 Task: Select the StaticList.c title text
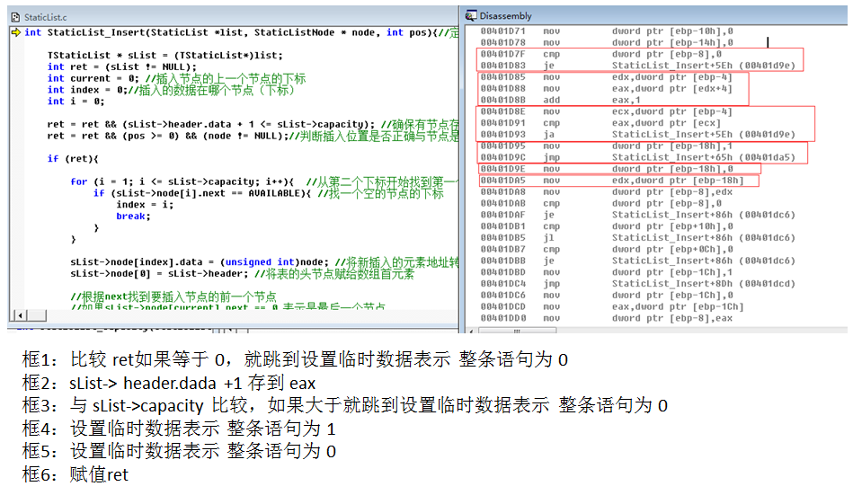[46, 17]
